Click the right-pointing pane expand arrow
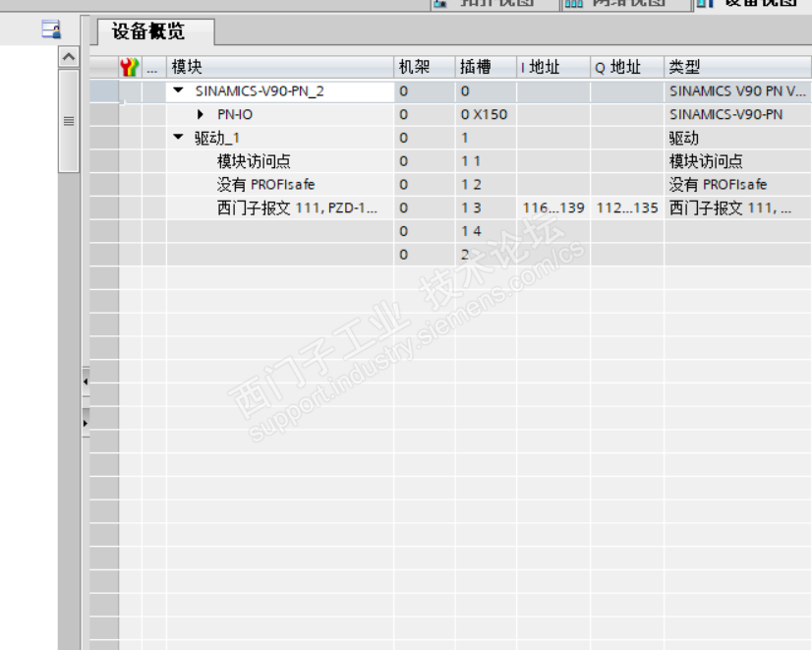 [x=86, y=423]
